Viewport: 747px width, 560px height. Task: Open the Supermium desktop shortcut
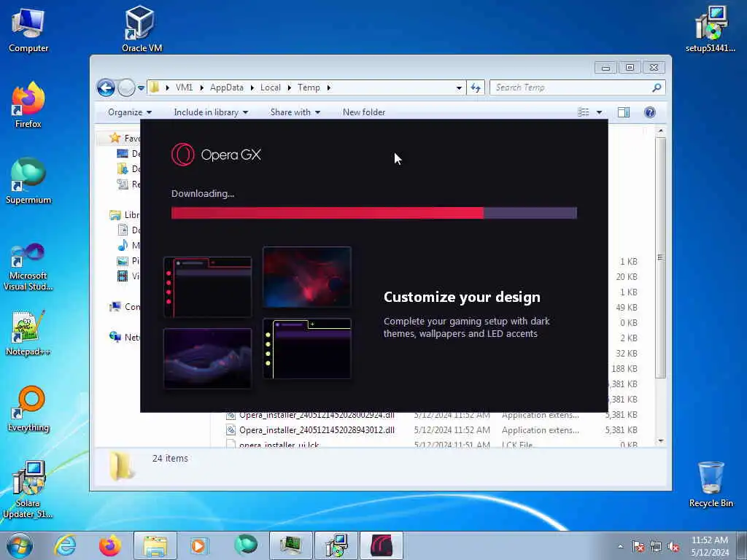coord(28,181)
